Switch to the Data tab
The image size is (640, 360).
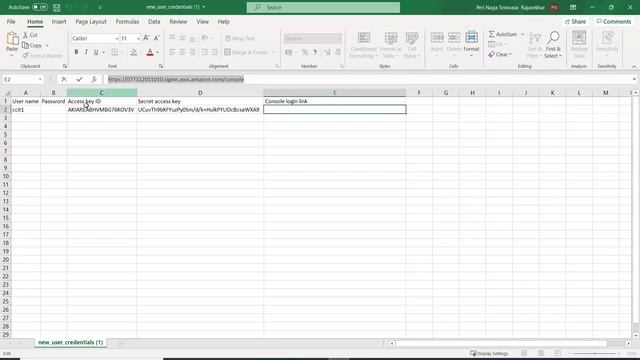[x=154, y=22]
